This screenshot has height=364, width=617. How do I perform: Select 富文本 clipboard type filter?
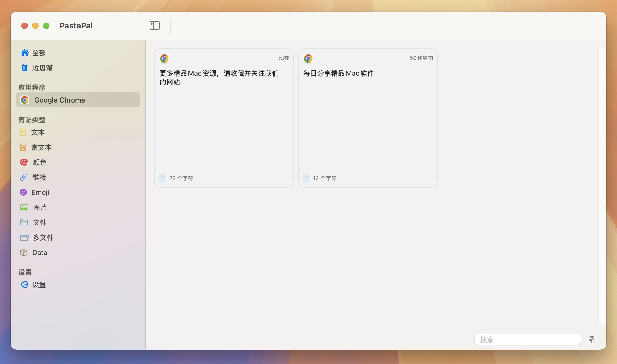click(42, 147)
